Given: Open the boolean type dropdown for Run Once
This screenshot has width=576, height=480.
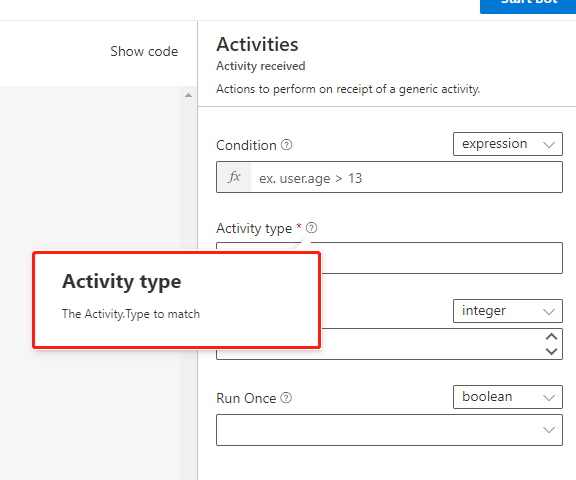Looking at the screenshot, I should pyautogui.click(x=508, y=397).
